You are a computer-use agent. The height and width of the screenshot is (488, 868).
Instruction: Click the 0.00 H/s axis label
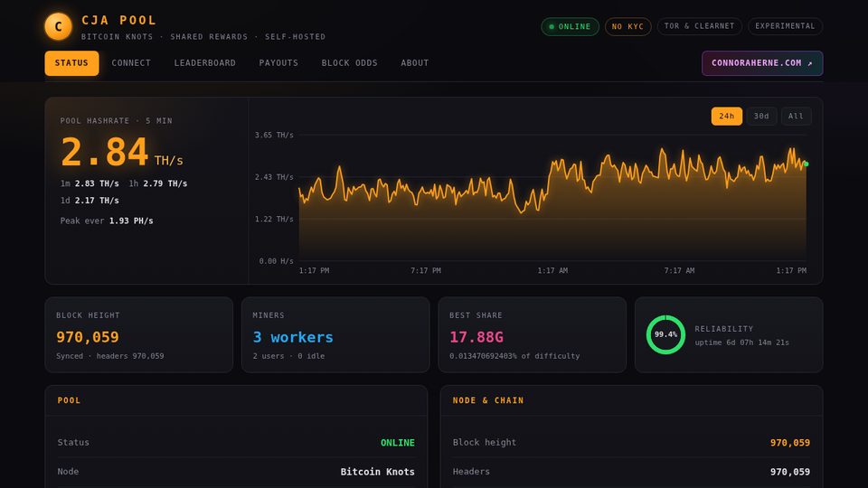pyautogui.click(x=277, y=261)
